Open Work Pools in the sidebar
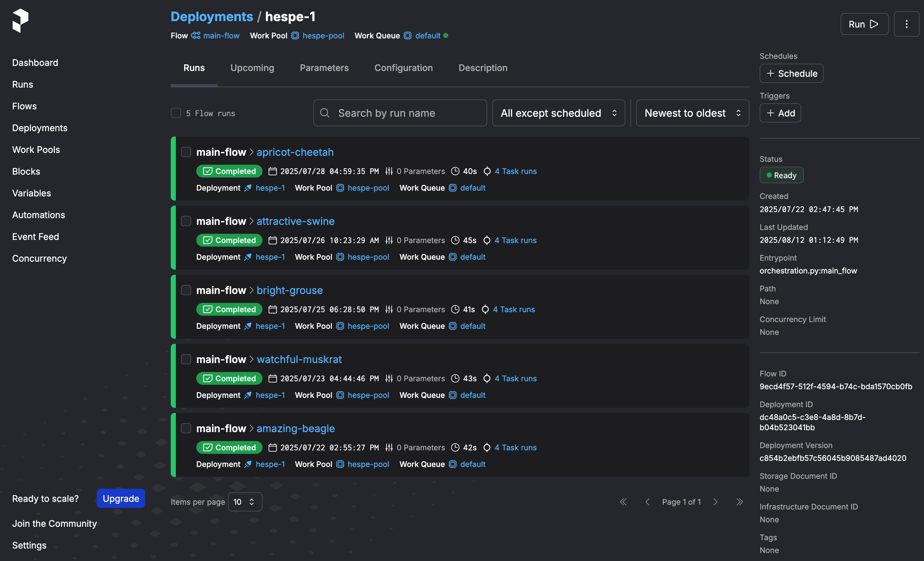Viewport: 924px width, 561px height. (x=36, y=150)
